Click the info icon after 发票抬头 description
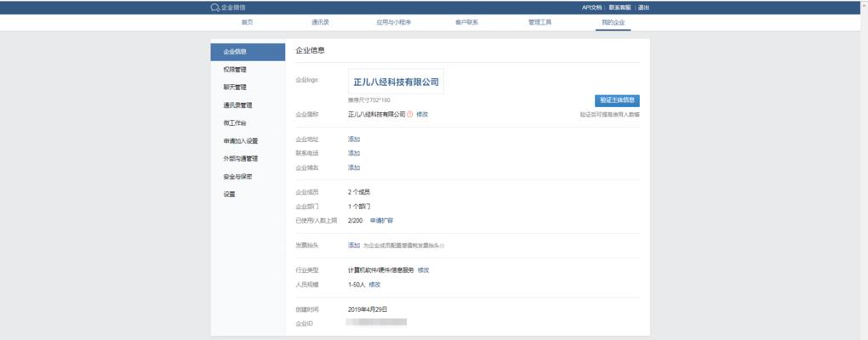The image size is (868, 340). (x=443, y=246)
